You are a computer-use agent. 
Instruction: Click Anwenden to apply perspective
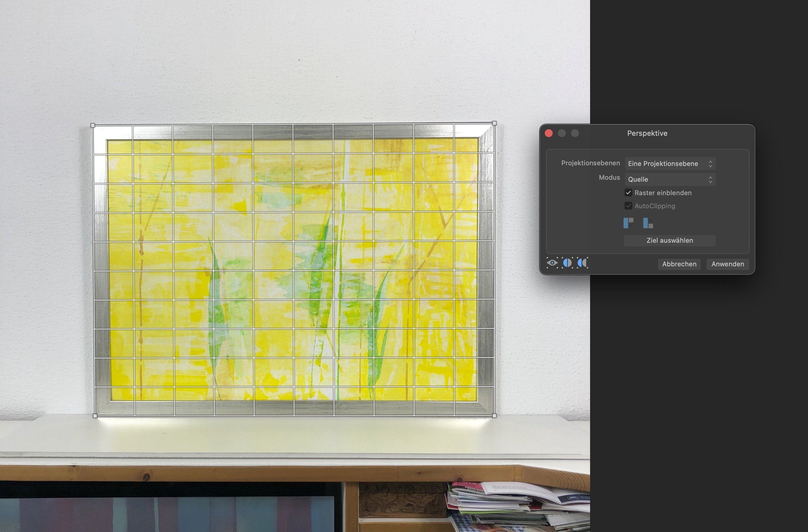(728, 264)
